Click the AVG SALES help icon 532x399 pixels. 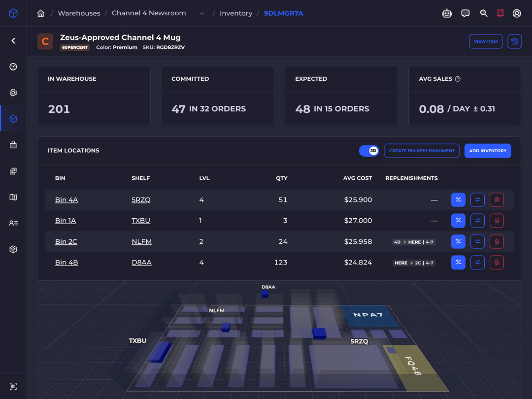click(x=457, y=79)
